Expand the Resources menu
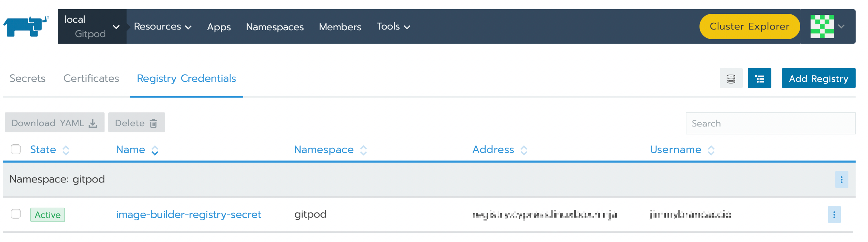The image size is (868, 242). (163, 26)
